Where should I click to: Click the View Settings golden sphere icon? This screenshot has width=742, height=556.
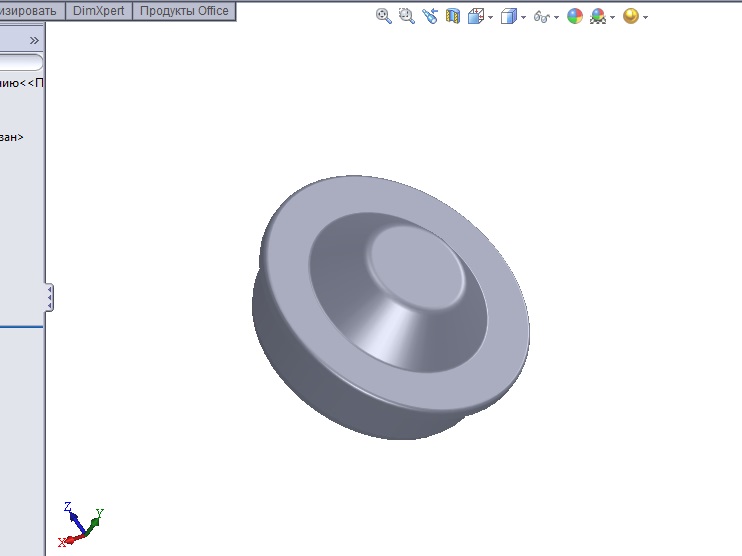630,16
